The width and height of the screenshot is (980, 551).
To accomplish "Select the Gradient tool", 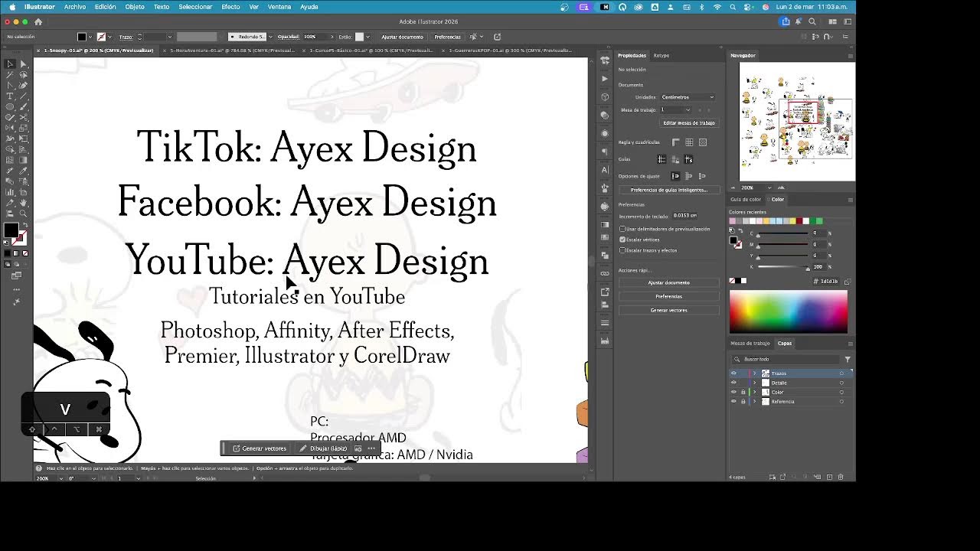I will pyautogui.click(x=23, y=160).
